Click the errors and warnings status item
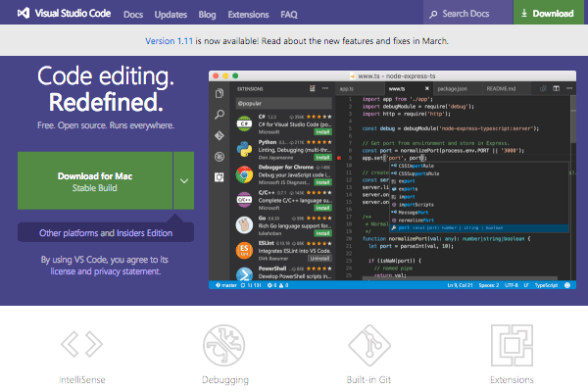The height and width of the screenshot is (392, 588). coord(277,285)
